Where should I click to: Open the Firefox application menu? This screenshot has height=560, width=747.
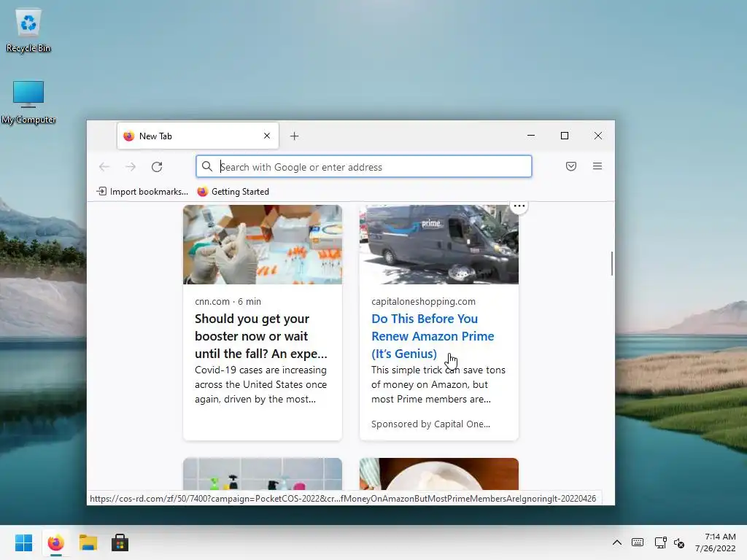click(597, 166)
